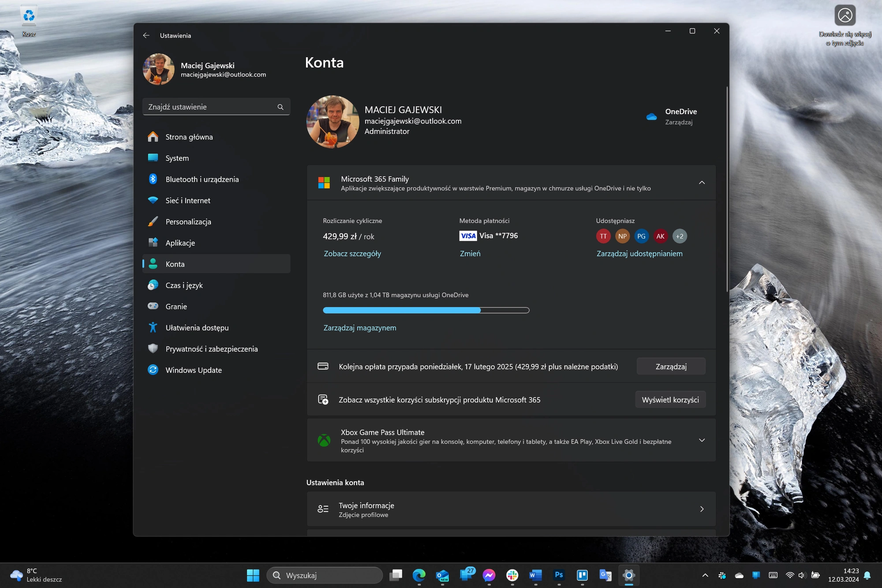Open the touch keyboard tray icon
882x588 pixels.
click(773, 575)
